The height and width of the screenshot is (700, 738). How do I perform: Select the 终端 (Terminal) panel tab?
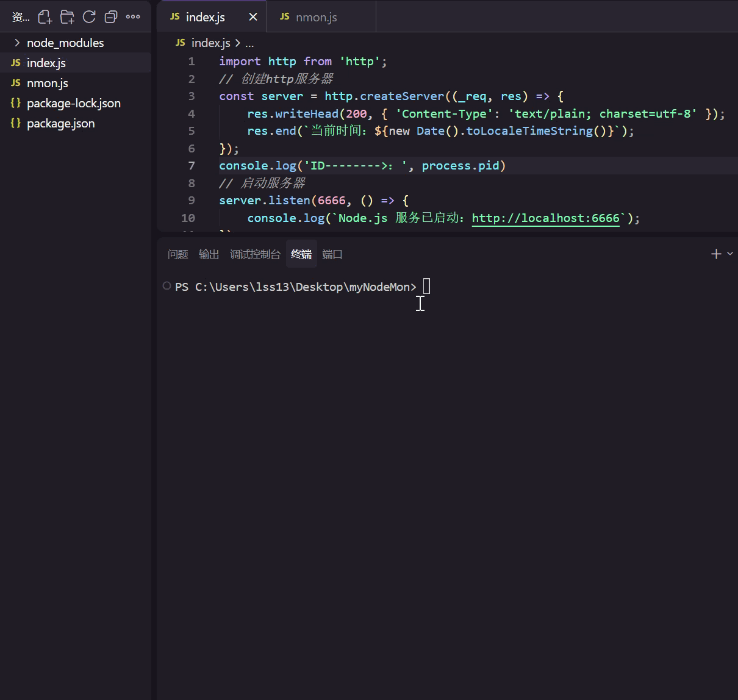pos(301,254)
